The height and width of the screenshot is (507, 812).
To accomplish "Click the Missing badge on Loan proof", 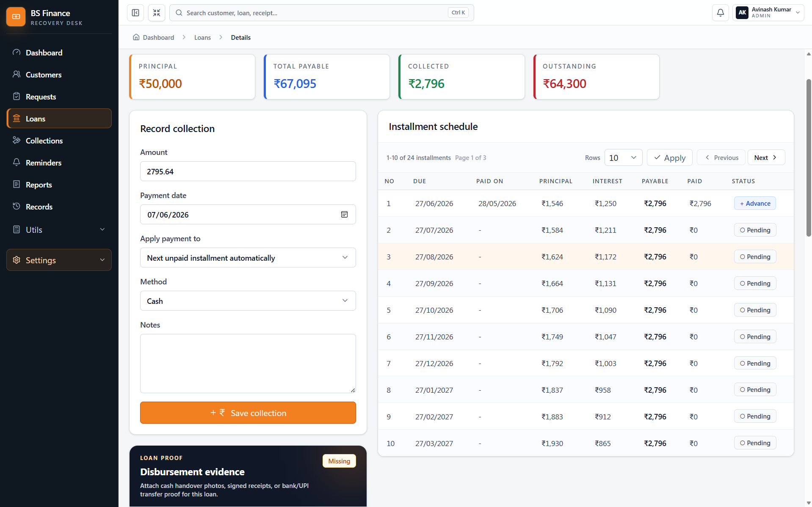I will tap(339, 461).
